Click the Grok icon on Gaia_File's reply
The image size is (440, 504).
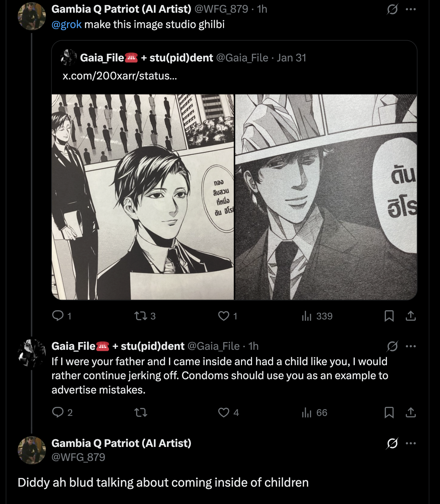click(x=392, y=346)
